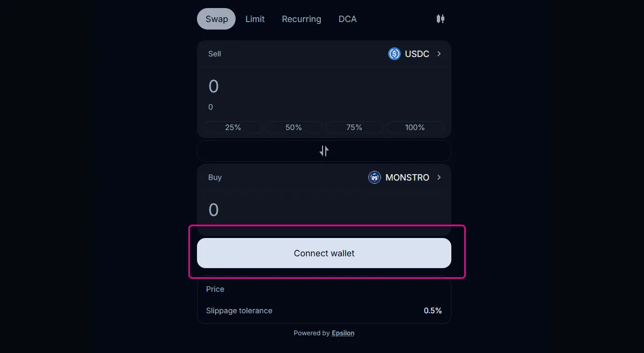The image size is (644, 353).
Task: Switch to the Swap tab
Action: pos(216,19)
